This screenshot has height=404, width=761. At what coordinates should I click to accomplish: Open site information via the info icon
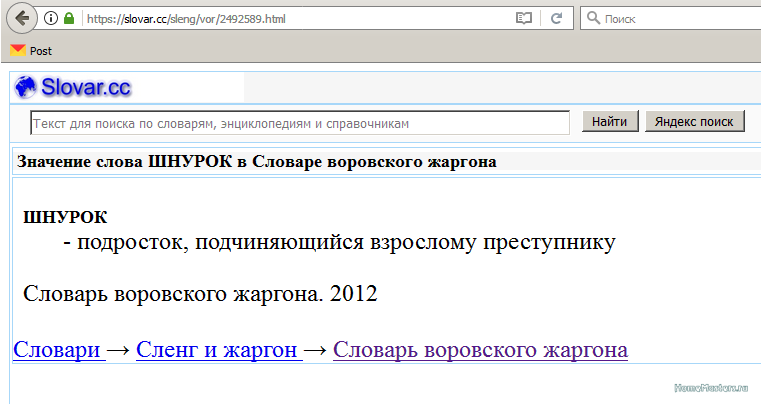click(x=51, y=18)
